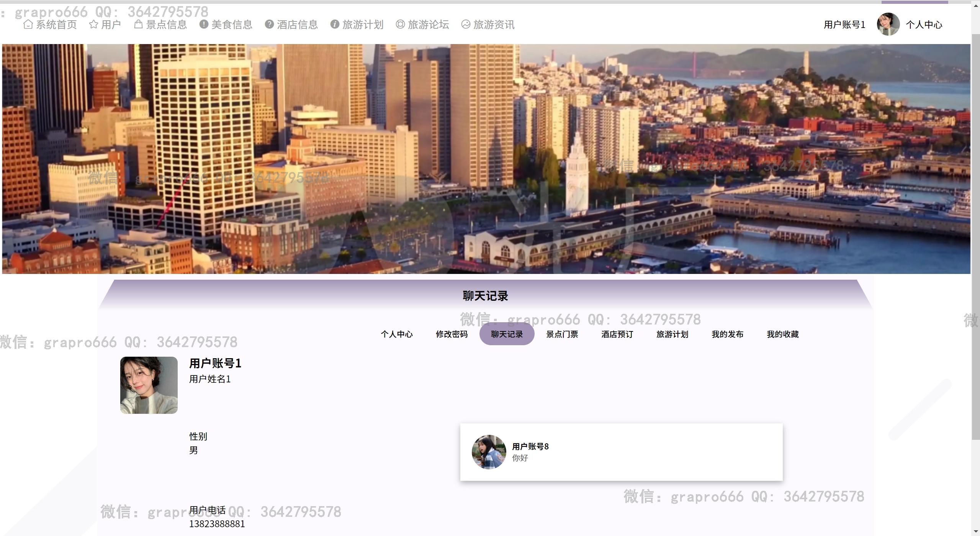Image resolution: width=980 pixels, height=536 pixels.
Task: Click the vertical scrollbar down arrow
Action: coord(975,532)
